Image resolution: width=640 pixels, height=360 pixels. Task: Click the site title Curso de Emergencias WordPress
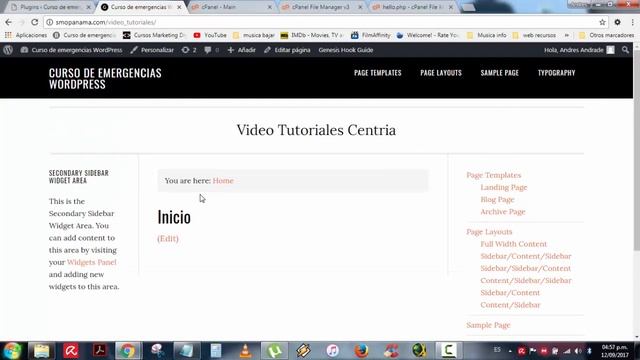(105, 78)
